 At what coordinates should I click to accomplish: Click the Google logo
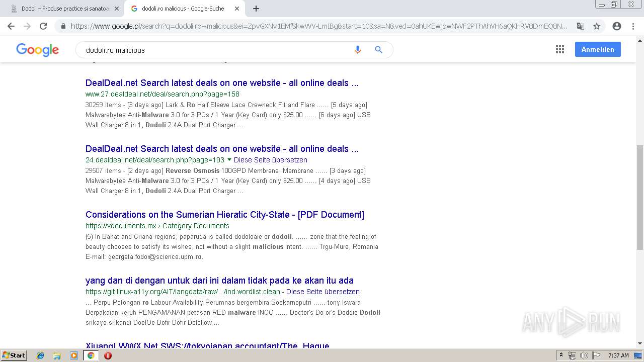(37, 49)
